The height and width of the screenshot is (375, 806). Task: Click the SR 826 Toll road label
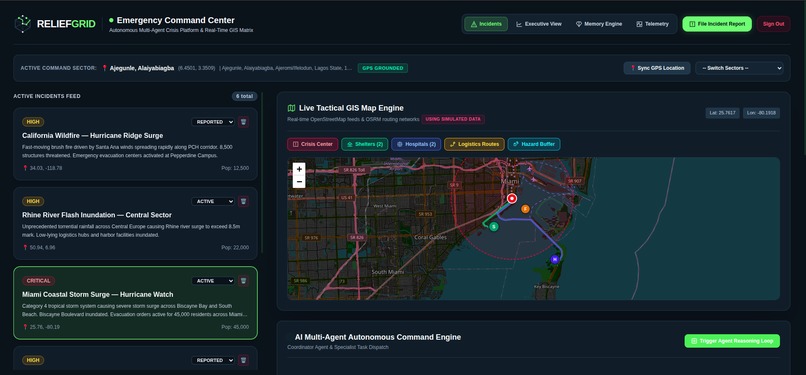[x=354, y=170]
